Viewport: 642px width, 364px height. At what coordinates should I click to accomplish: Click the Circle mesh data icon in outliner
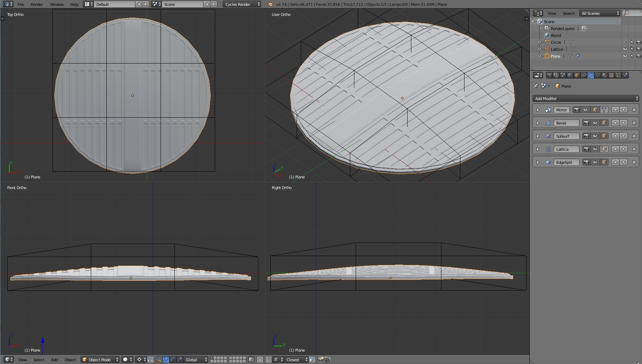(571, 42)
